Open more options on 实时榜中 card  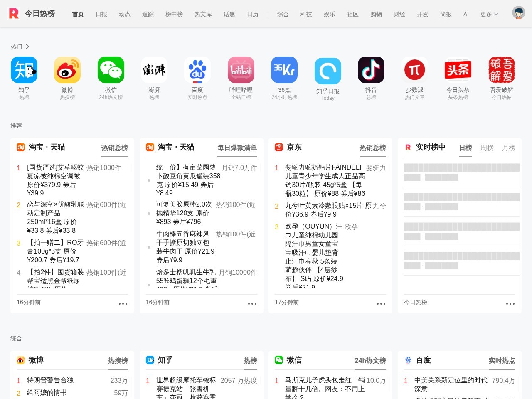pos(510,304)
